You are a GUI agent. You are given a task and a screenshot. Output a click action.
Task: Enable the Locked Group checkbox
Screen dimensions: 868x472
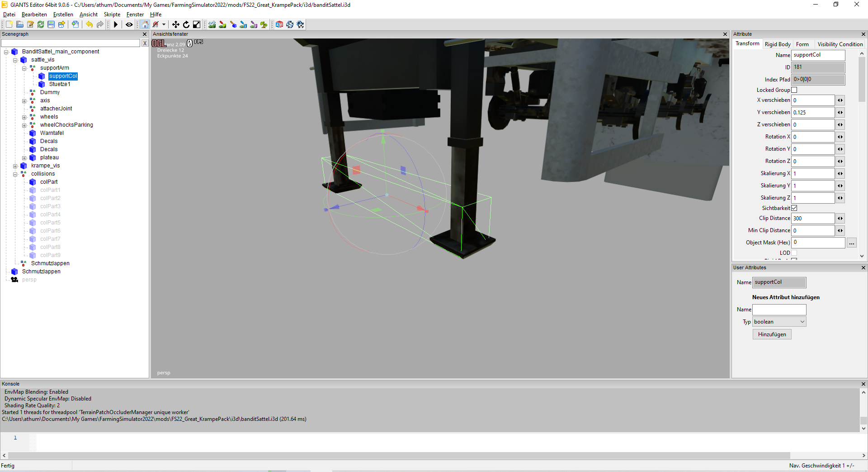[x=794, y=90]
